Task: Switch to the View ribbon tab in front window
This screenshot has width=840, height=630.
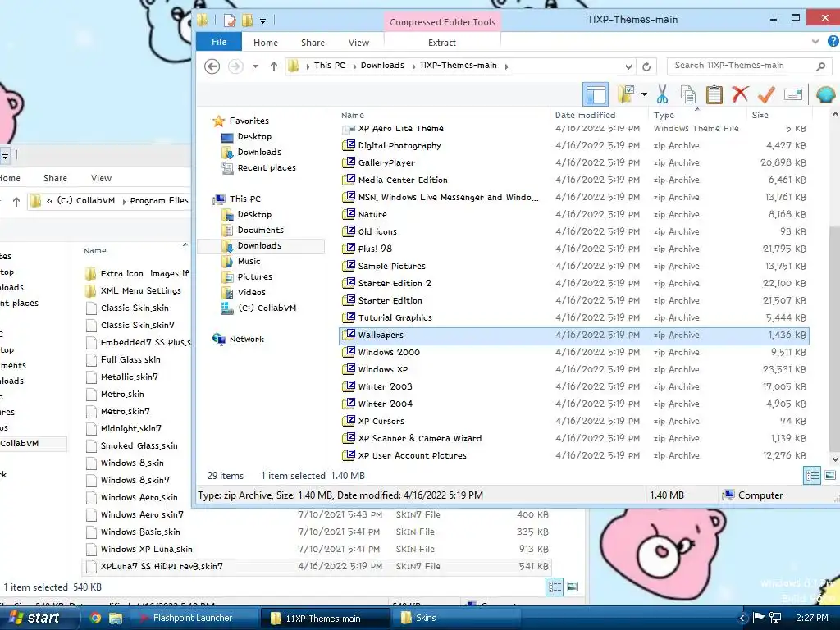Action: pos(358,43)
